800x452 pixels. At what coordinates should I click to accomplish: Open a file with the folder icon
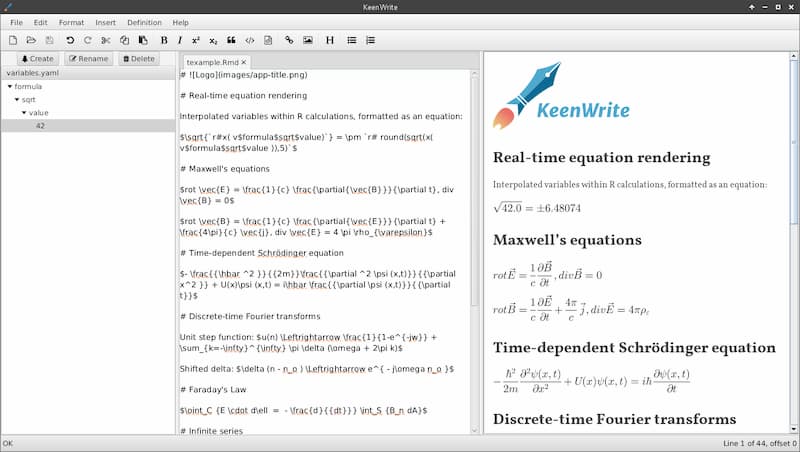pyautogui.click(x=31, y=40)
